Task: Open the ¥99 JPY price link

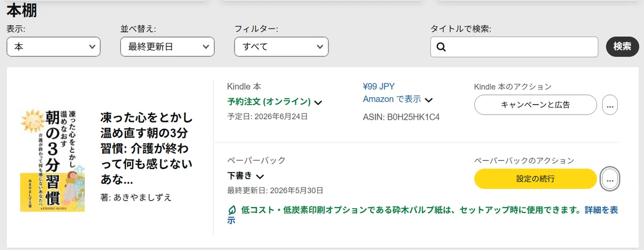Action: pos(379,86)
